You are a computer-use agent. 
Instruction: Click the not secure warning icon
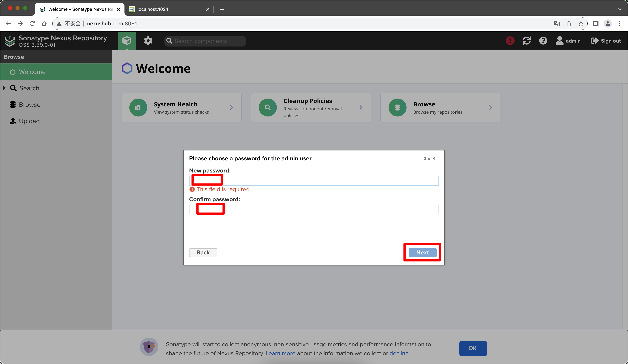coord(59,23)
